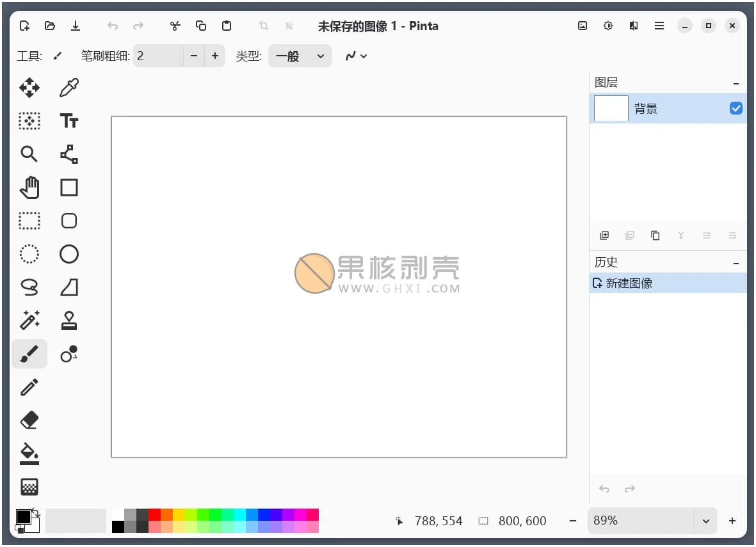Image resolution: width=756 pixels, height=547 pixels.
Task: Select the Paint Bucket tool
Action: 29,453
